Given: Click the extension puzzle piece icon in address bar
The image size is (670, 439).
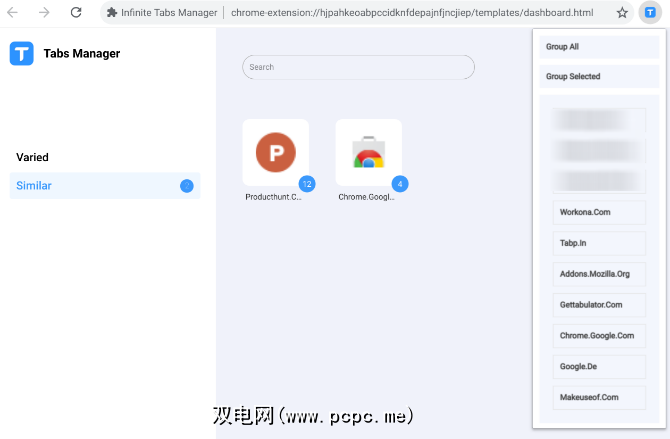Looking at the screenshot, I should tap(112, 13).
